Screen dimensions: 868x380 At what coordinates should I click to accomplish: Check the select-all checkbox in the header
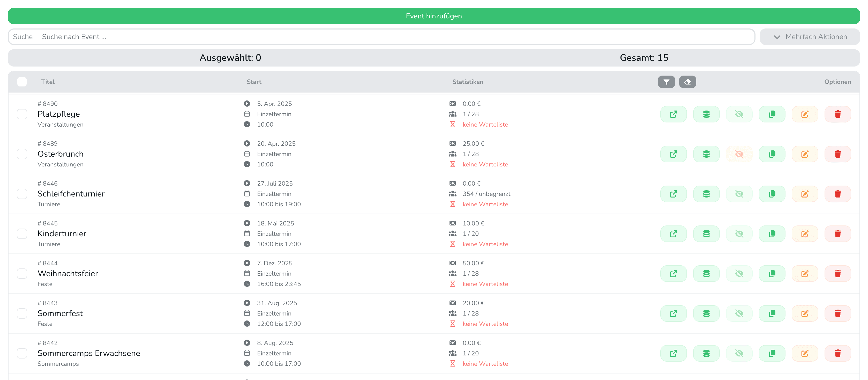[22, 82]
